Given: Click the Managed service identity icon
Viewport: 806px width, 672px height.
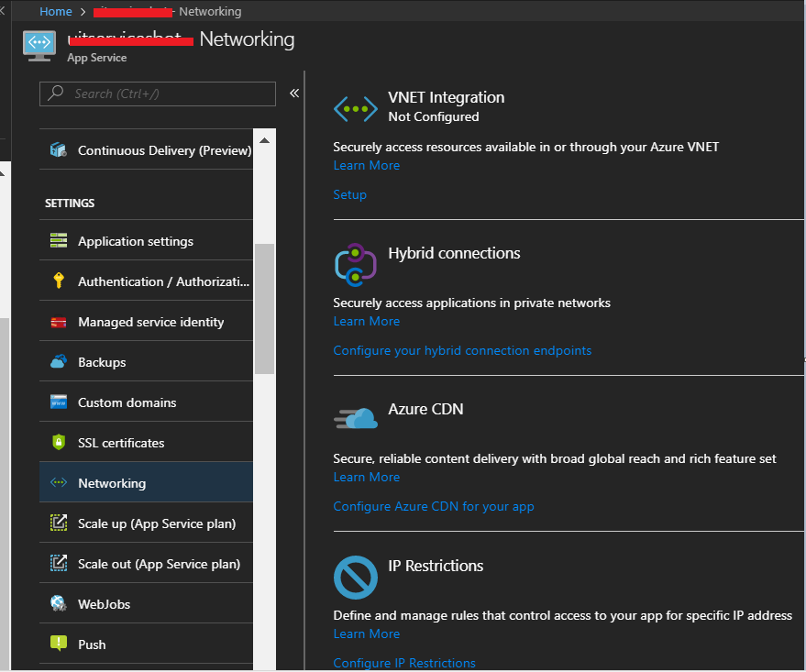Looking at the screenshot, I should [59, 322].
